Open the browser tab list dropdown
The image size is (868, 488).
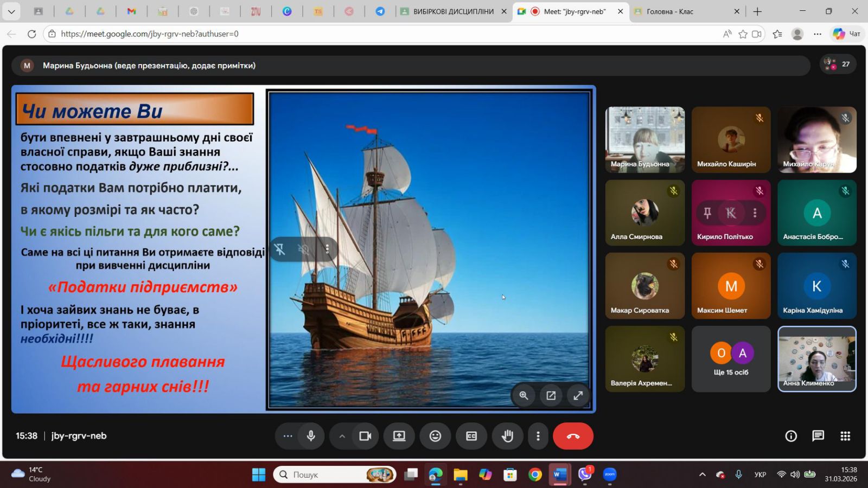(11, 11)
